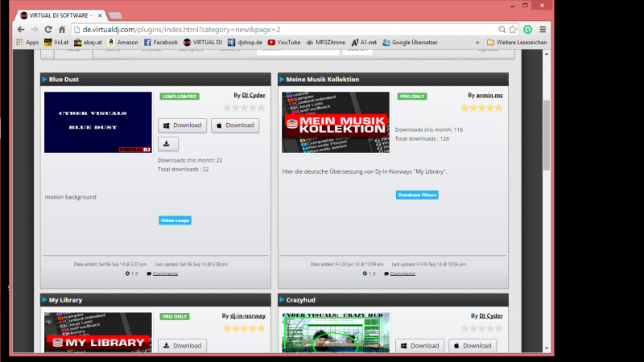Click the generic download icon button under Blue Dust

[x=168, y=144]
